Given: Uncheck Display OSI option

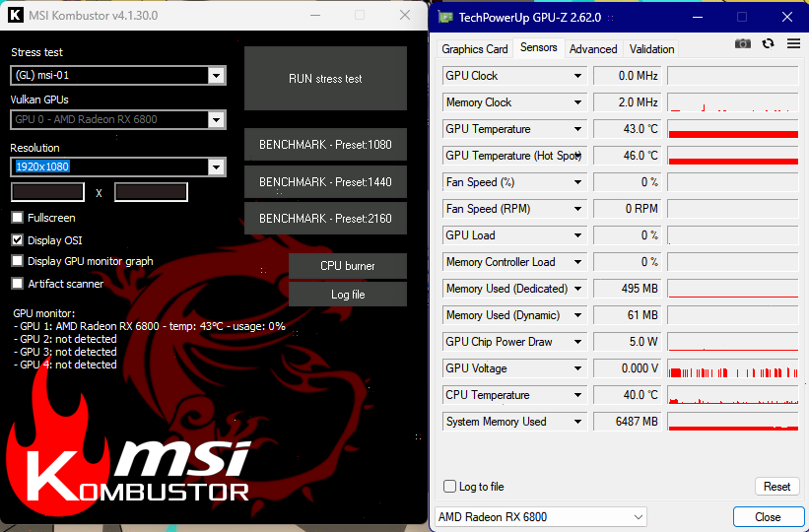Looking at the screenshot, I should (18, 240).
